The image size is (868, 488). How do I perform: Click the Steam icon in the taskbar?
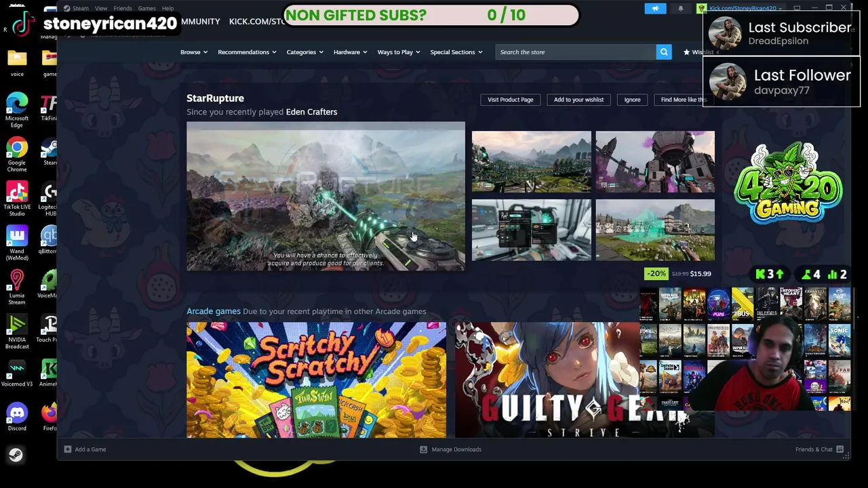tap(16, 455)
